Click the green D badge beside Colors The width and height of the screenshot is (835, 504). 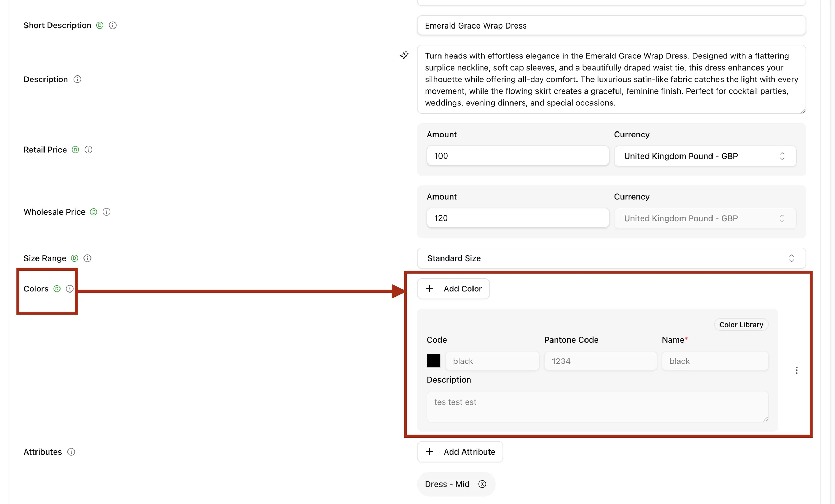click(x=57, y=289)
